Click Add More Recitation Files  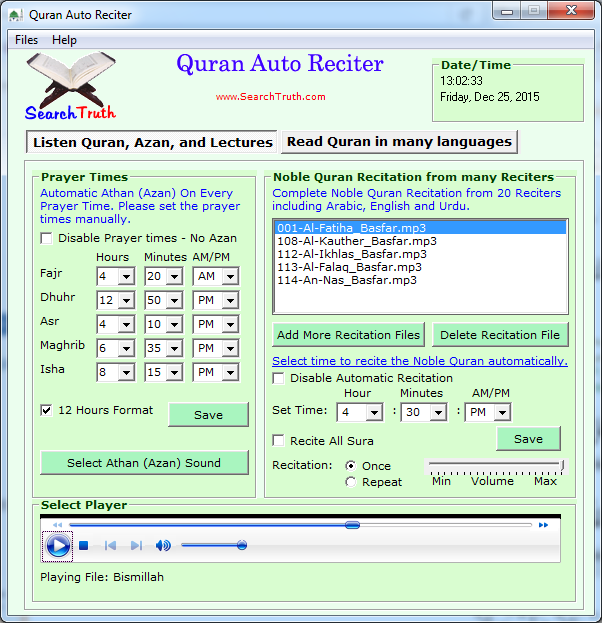[x=348, y=335]
